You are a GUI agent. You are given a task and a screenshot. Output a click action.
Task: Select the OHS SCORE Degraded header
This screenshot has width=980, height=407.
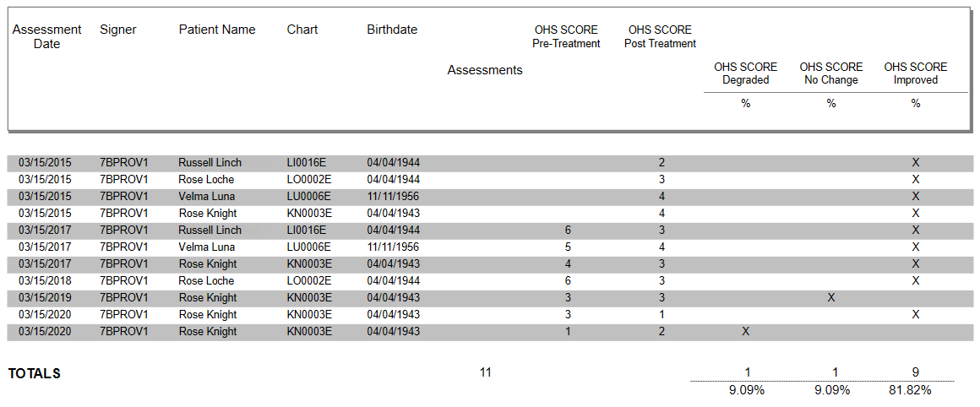pos(745,73)
